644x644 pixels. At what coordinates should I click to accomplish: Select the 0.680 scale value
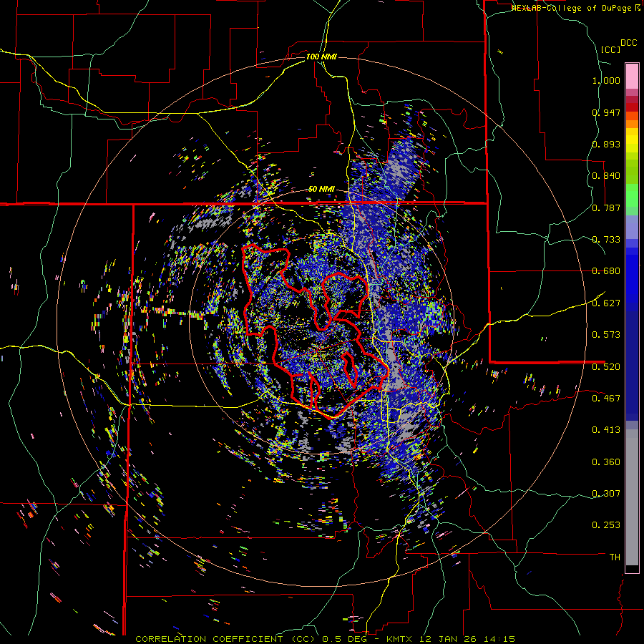pyautogui.click(x=606, y=271)
